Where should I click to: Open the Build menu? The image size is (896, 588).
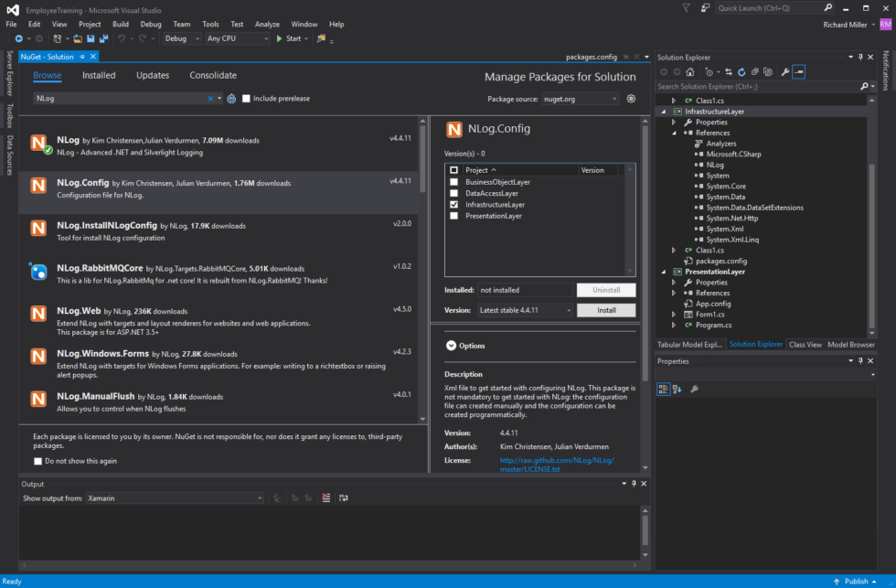pos(121,24)
